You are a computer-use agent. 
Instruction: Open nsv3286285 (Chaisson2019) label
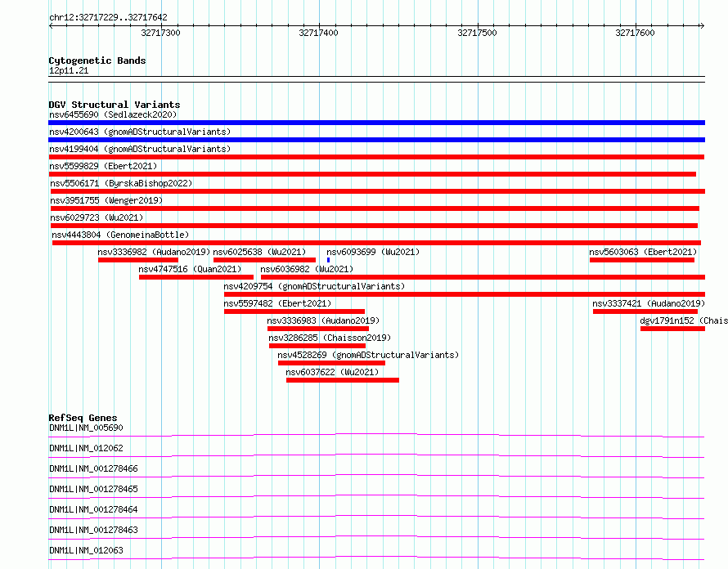(x=330, y=338)
